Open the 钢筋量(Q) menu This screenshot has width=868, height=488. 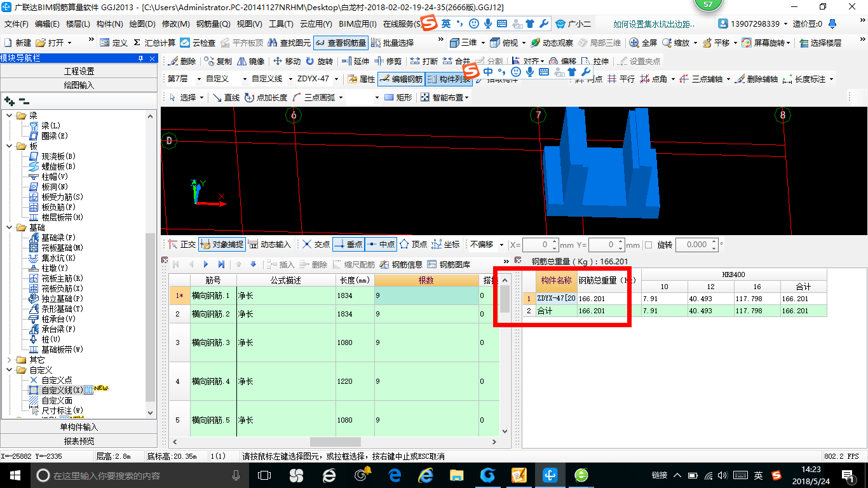point(214,24)
